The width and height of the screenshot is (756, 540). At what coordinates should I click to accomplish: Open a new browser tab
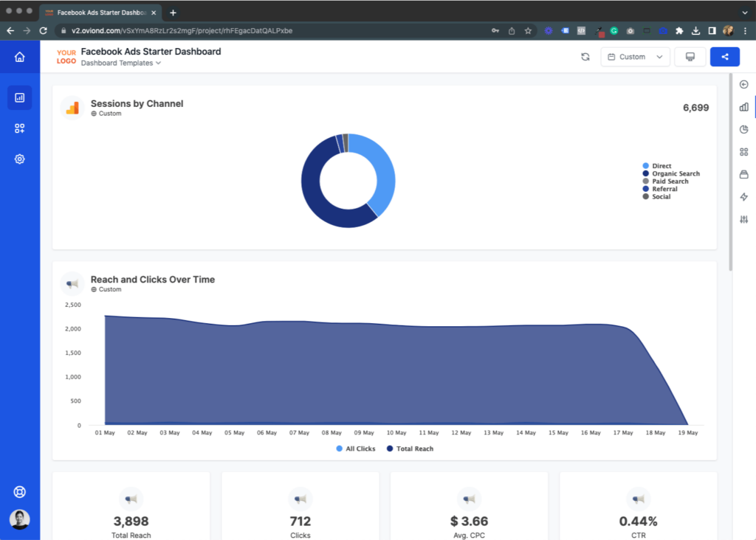click(x=173, y=13)
